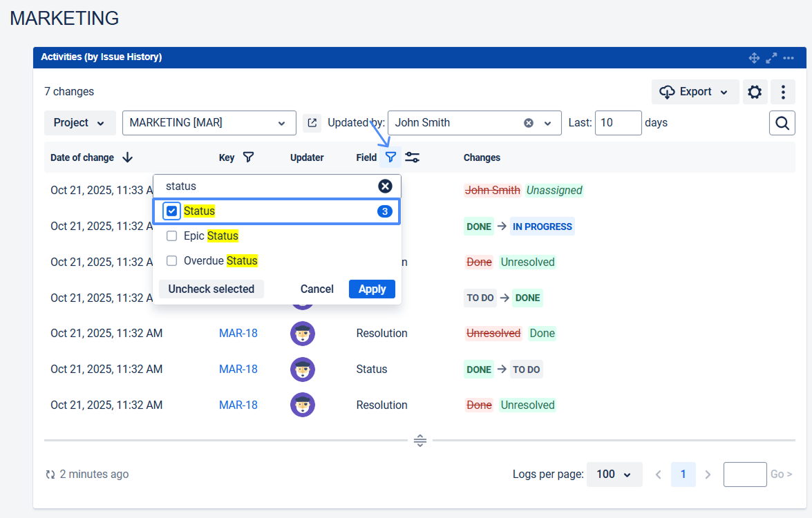This screenshot has width=812, height=518.
Task: Open column settings sliders icon next to Field
Action: point(413,157)
